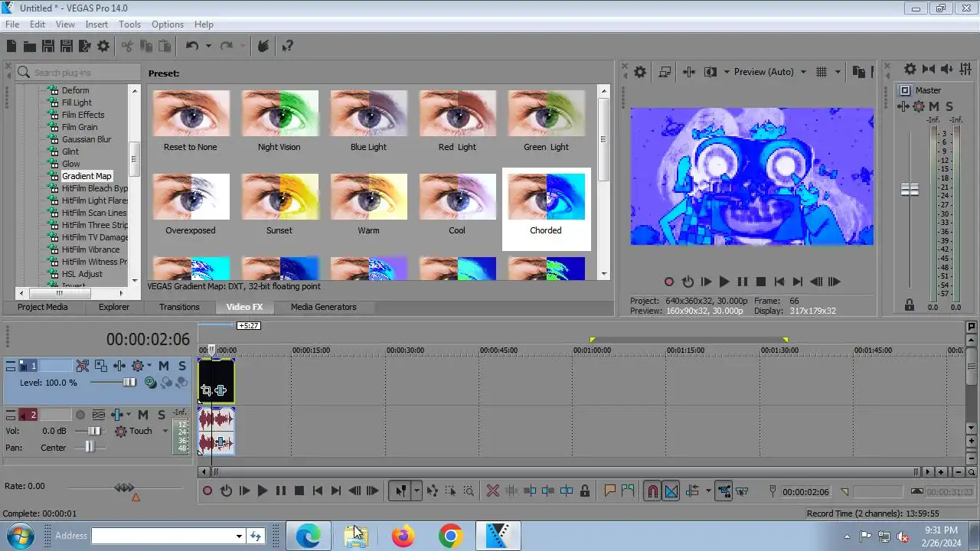Image resolution: width=980 pixels, height=551 pixels.
Task: Switch to the Transitions tab
Action: (x=179, y=307)
